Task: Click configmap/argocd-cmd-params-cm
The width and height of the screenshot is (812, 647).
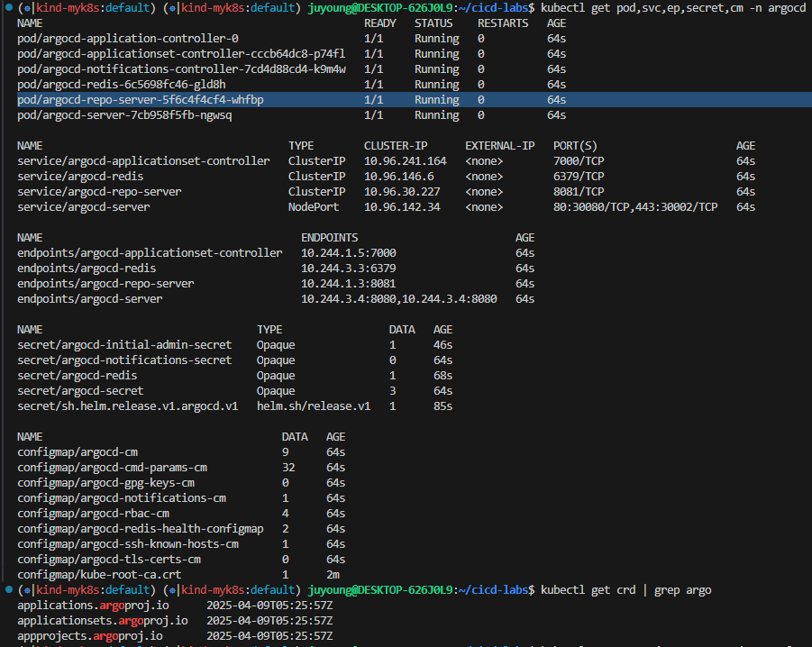Action: (x=112, y=468)
